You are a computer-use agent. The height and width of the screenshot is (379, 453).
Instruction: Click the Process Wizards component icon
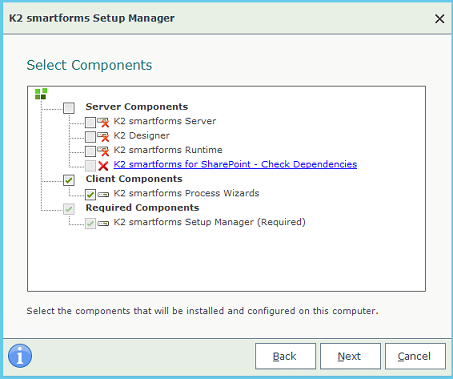(103, 194)
